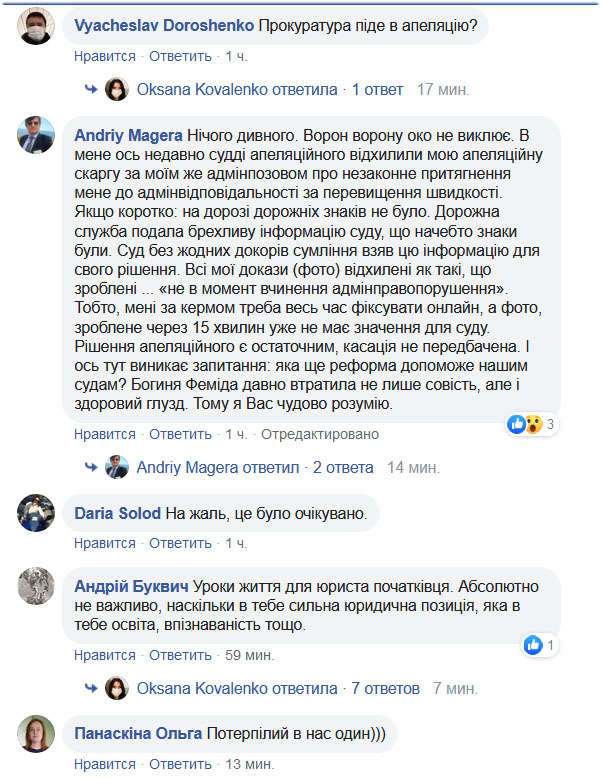601x783 pixels.
Task: Open Daria Solod's profile picture
Action: click(x=35, y=513)
